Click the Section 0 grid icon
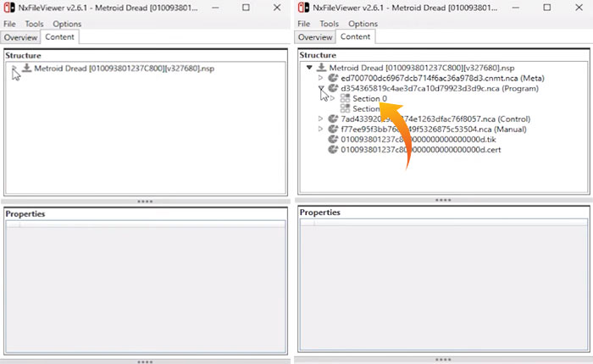 coord(345,98)
